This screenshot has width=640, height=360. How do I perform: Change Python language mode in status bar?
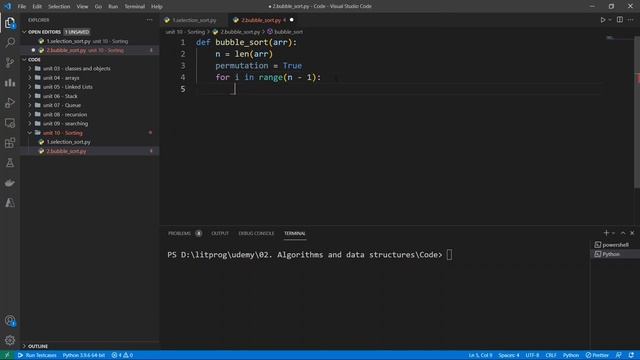[571, 355]
